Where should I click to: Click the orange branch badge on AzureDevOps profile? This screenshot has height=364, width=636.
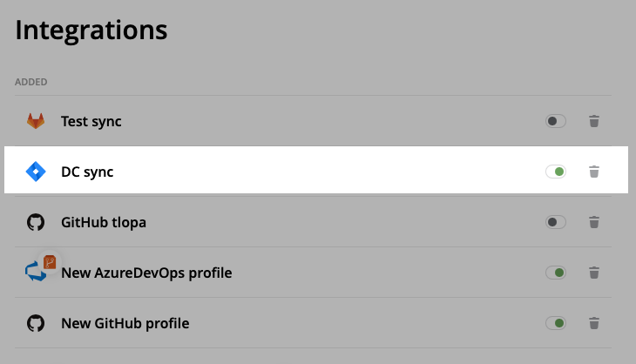50,262
